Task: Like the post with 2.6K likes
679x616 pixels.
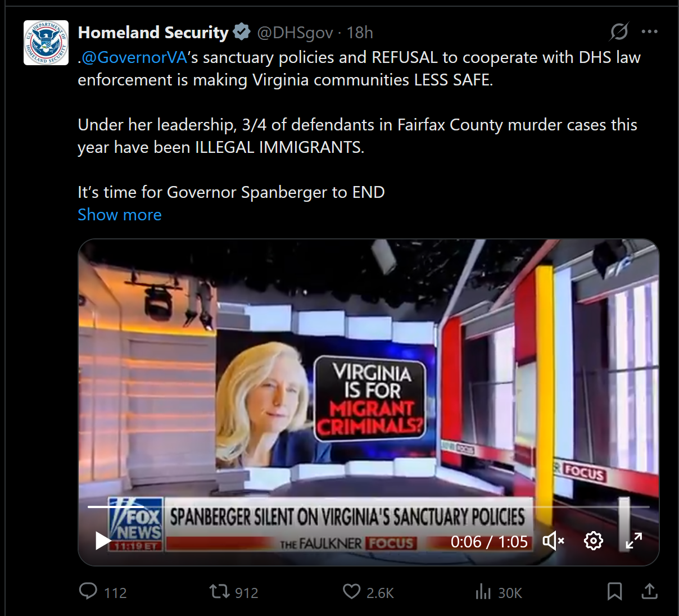Action: point(352,591)
